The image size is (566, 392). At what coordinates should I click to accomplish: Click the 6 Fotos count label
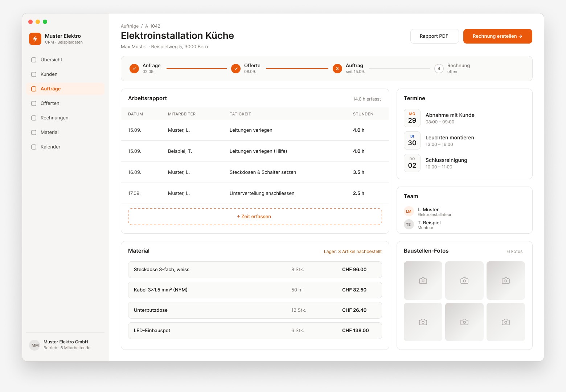(x=515, y=252)
